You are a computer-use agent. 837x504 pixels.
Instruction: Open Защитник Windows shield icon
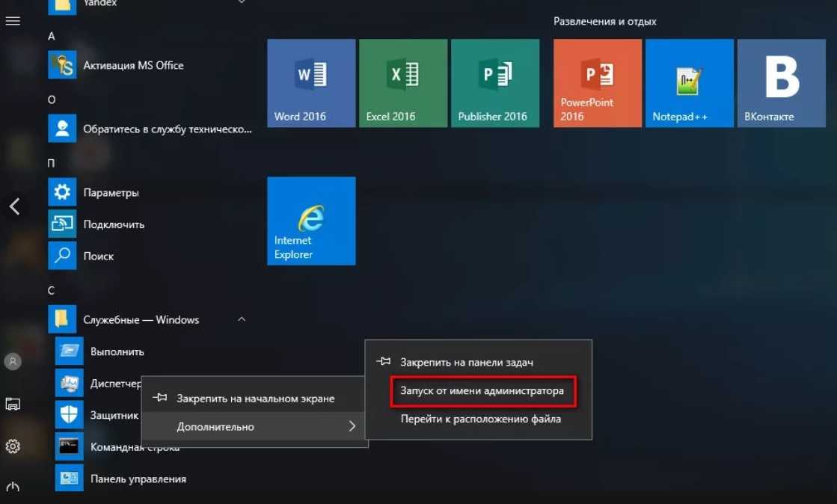(x=70, y=415)
